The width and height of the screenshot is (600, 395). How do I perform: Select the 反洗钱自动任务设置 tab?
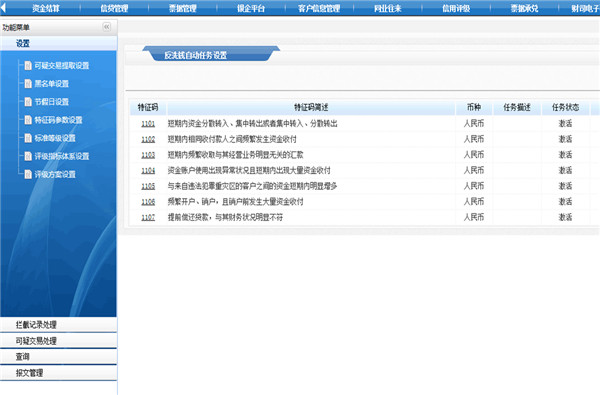211,54
